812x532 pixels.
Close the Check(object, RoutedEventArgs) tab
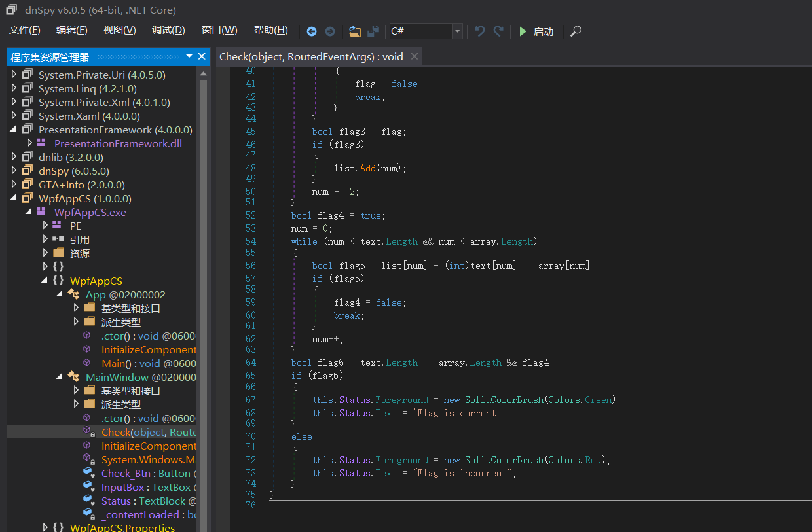[x=414, y=56]
